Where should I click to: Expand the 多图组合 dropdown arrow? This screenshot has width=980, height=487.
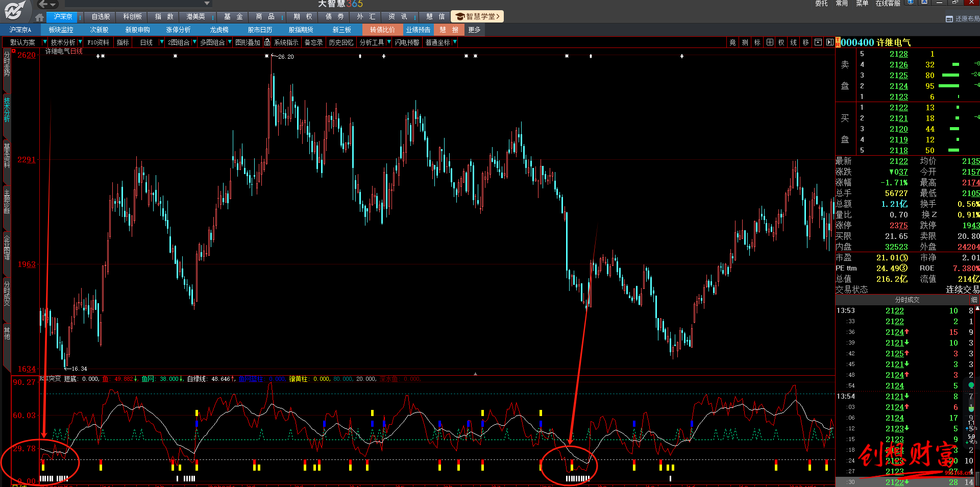(x=230, y=42)
